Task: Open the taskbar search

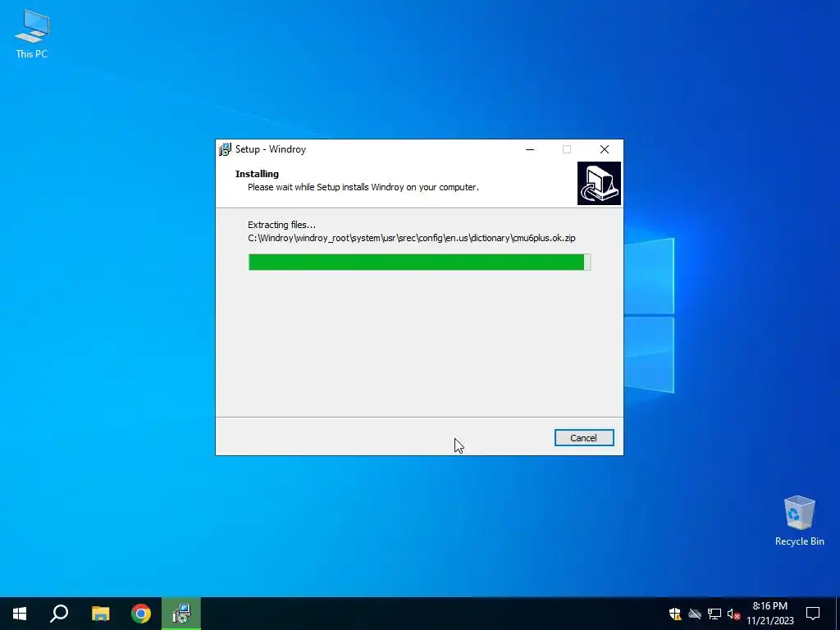Action: pyautogui.click(x=59, y=614)
